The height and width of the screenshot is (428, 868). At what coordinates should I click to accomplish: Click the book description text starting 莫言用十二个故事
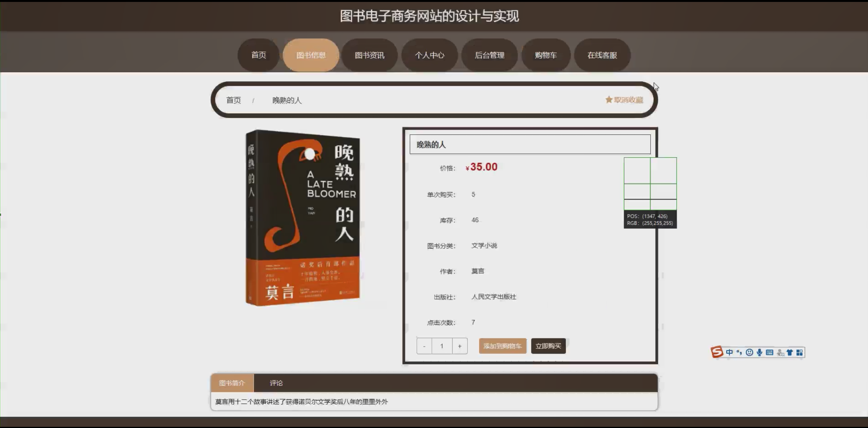(x=302, y=402)
